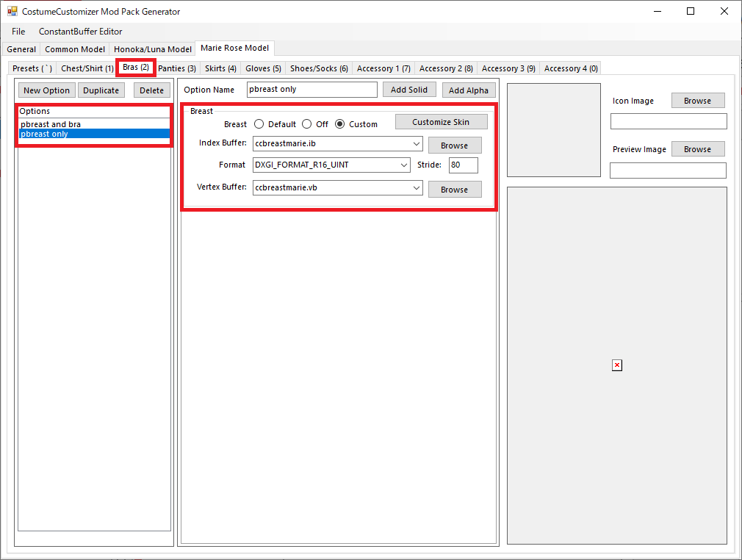The image size is (742, 560).
Task: Select the Off breast radio button
Action: coord(306,124)
